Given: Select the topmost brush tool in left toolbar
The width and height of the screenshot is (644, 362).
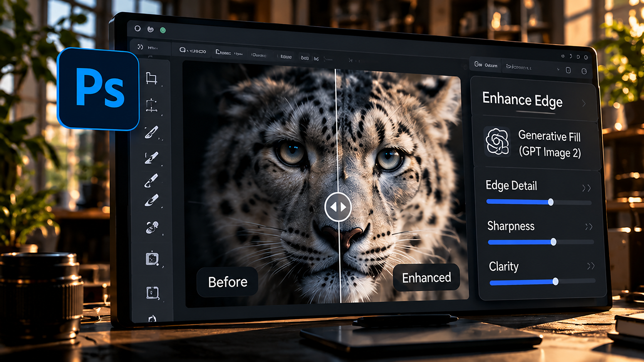Looking at the screenshot, I should point(151,132).
